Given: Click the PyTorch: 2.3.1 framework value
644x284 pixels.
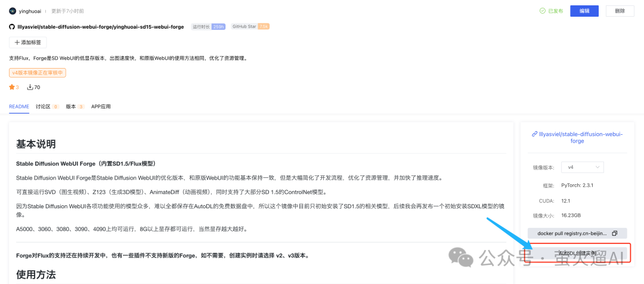Looking at the screenshot, I should click(x=577, y=186).
